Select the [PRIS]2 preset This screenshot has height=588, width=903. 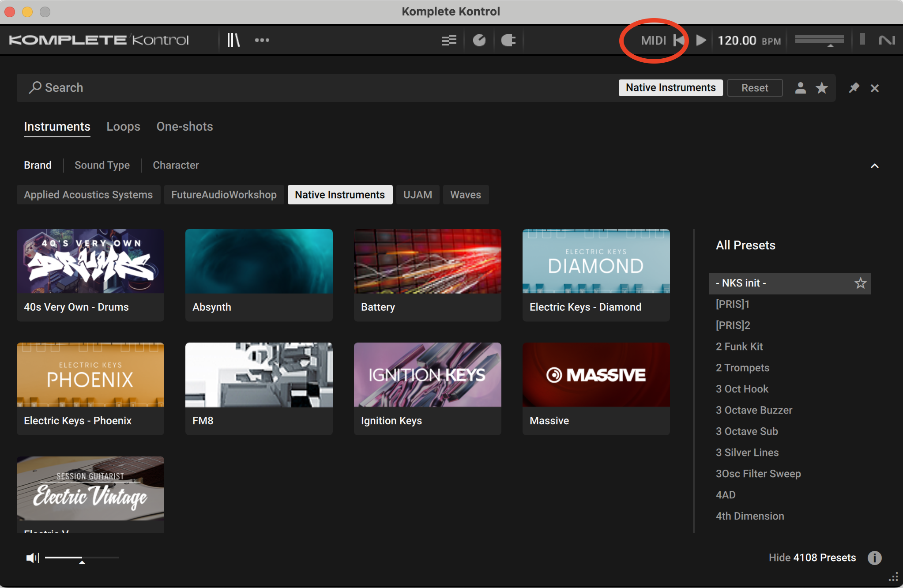[x=790, y=325]
